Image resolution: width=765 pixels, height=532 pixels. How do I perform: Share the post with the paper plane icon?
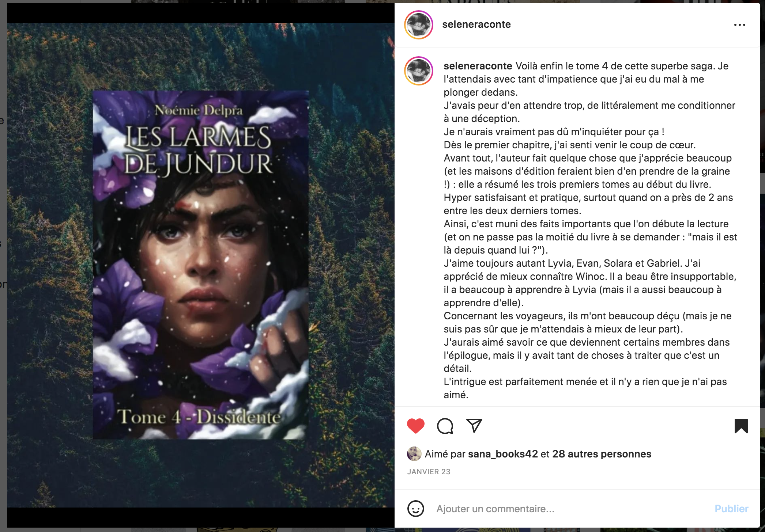pos(474,425)
